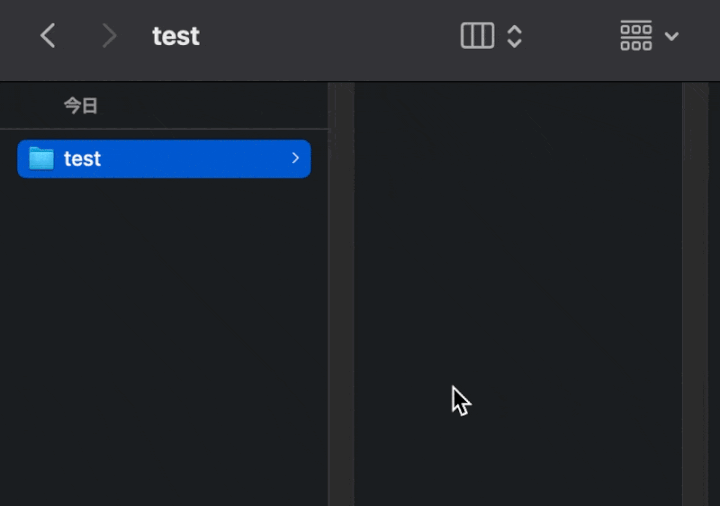The width and height of the screenshot is (720, 506).
Task: Click the 今日 group header
Action: [x=81, y=106]
